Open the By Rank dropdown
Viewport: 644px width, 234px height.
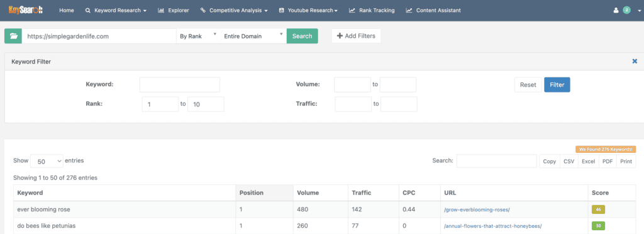[198, 36]
